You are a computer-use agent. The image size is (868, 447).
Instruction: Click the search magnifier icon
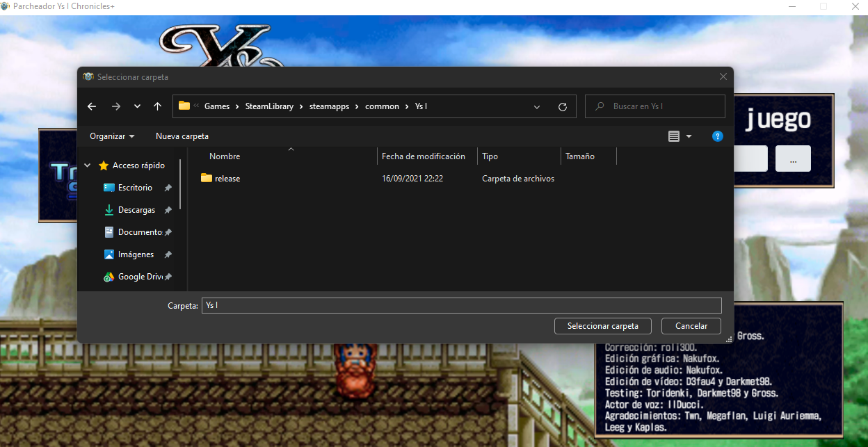tap(600, 106)
